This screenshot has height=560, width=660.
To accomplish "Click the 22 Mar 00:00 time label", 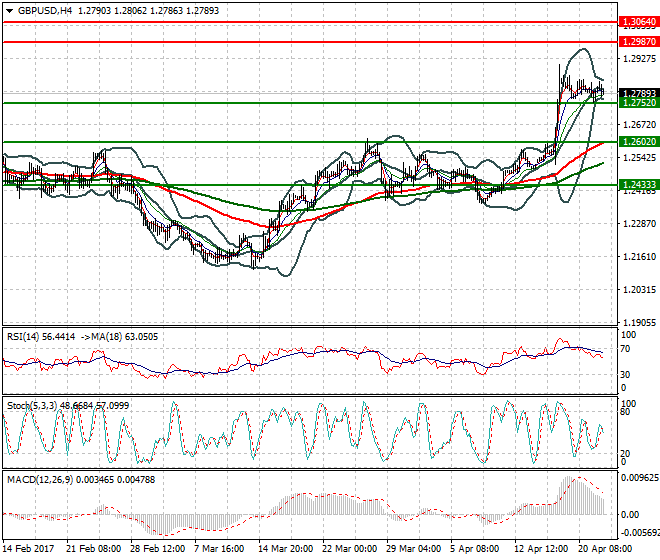I will point(349,549).
